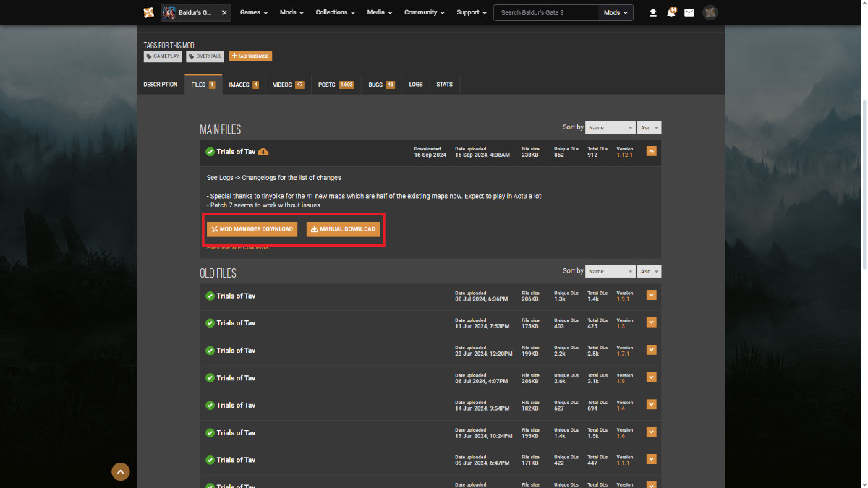Open the user profile avatar
Image resolution: width=868 pixels, height=488 pixels.
(710, 12)
